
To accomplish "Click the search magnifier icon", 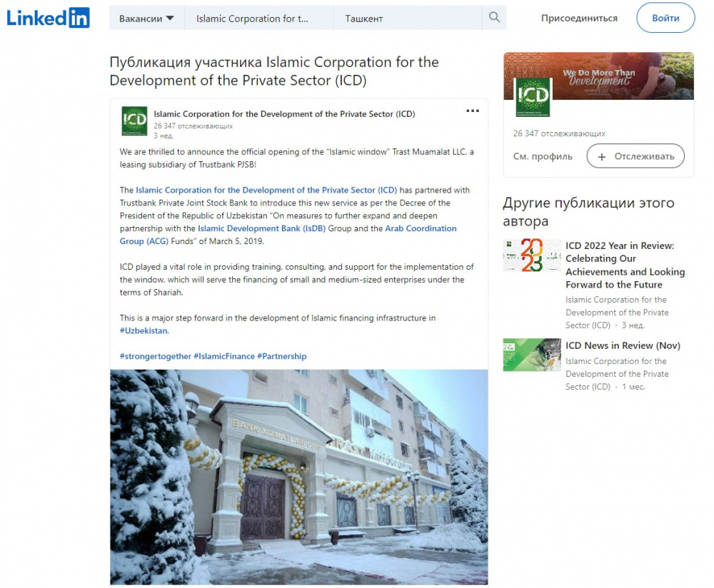I will click(495, 18).
